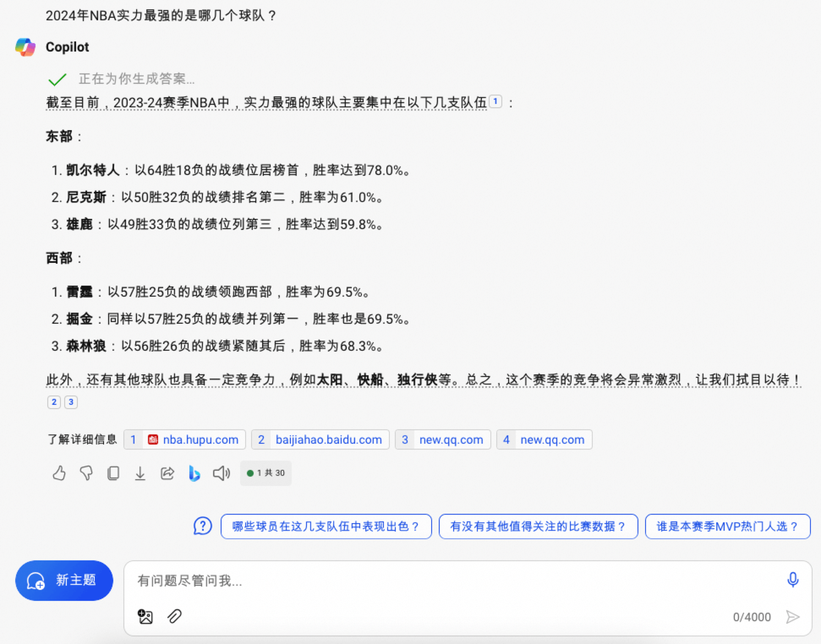Screen dimensions: 821x644
Task: Click the microphone voice input icon
Action: pos(793,579)
